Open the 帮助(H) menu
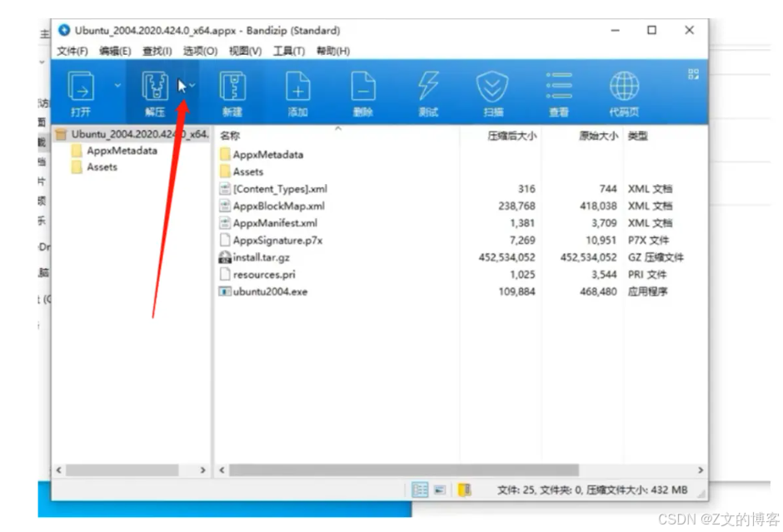Image resolution: width=783 pixels, height=532 pixels. [333, 51]
